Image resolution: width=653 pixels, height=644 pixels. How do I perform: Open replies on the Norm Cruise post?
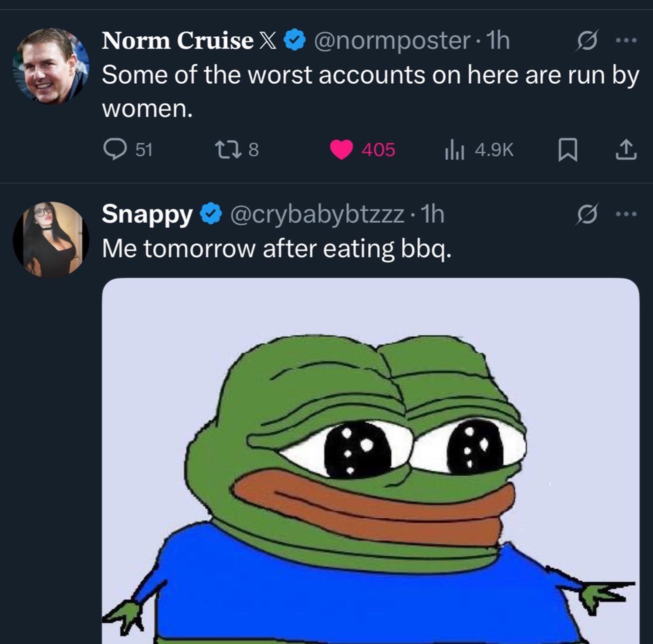128,149
